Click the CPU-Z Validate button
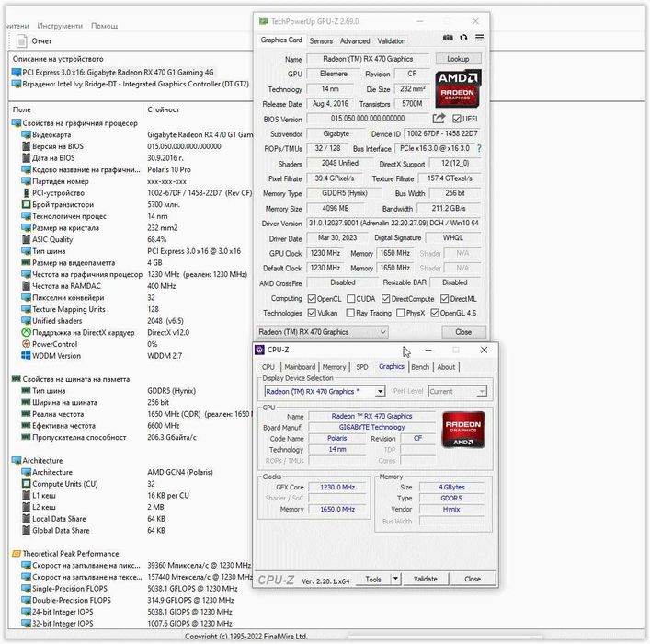The image size is (650, 644). click(426, 579)
